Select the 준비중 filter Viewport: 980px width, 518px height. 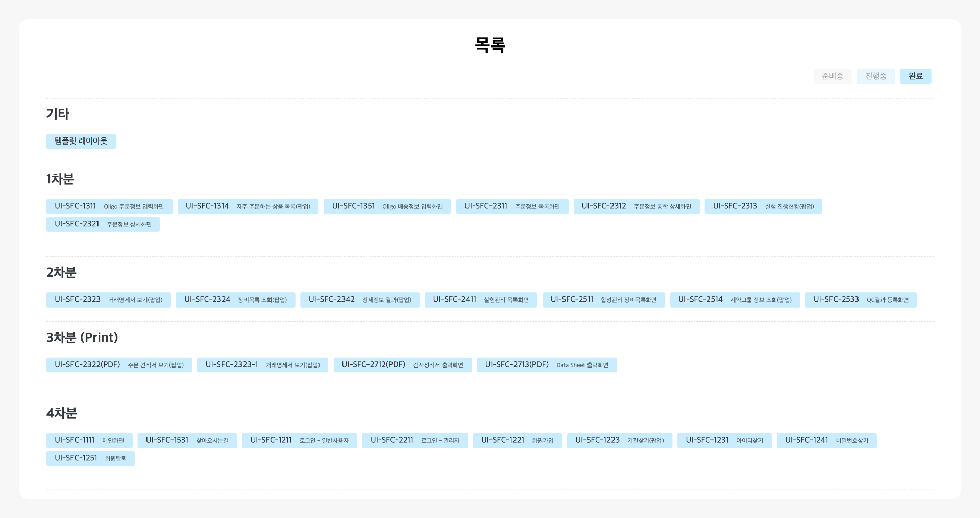point(832,76)
